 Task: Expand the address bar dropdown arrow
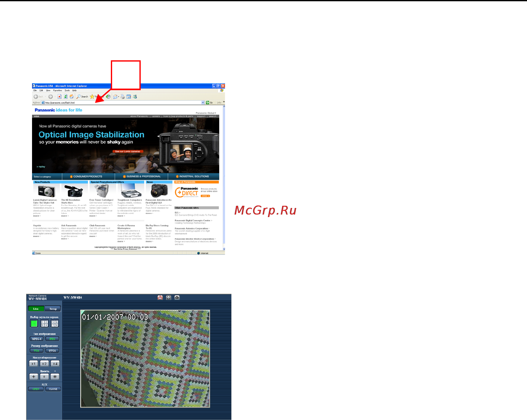[x=203, y=103]
